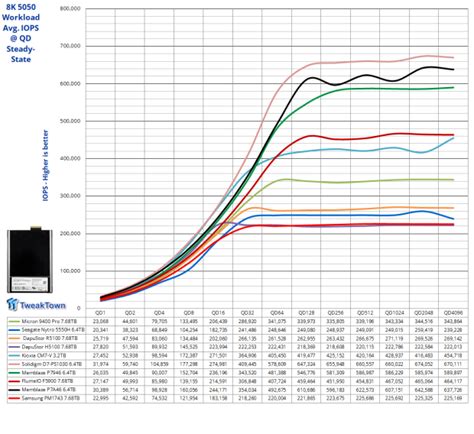Click the dark green Memblaze P7946 legend color line
Screen dimensions: 474x434
click(14, 373)
